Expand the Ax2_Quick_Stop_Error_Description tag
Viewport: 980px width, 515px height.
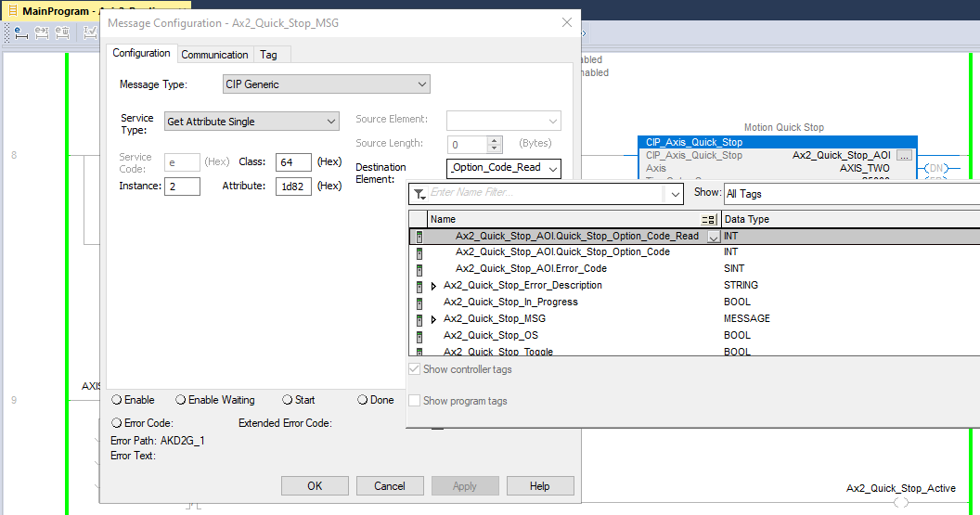[x=433, y=286]
